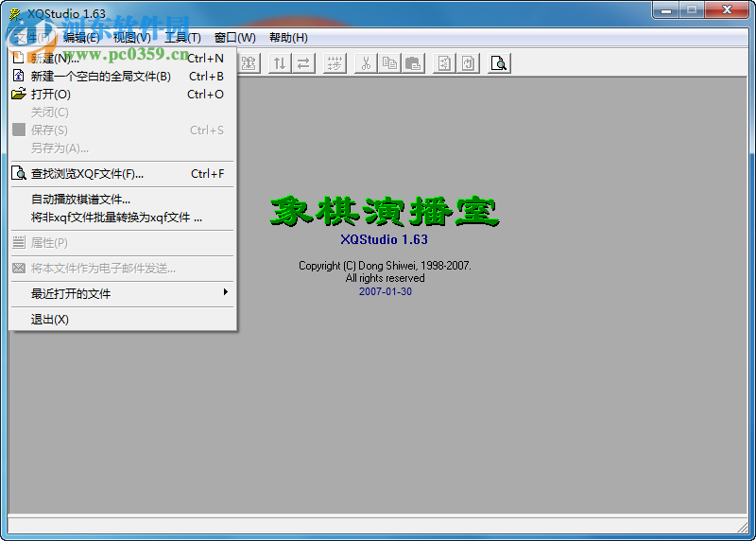Minimize the XQStudio window
Screen dimensions: 756x541
[x=666, y=9]
